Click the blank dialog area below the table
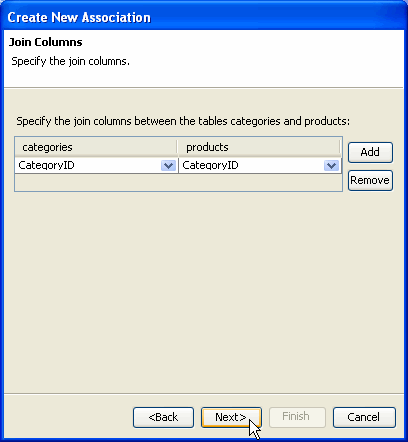408x442 pixels. click(x=203, y=290)
